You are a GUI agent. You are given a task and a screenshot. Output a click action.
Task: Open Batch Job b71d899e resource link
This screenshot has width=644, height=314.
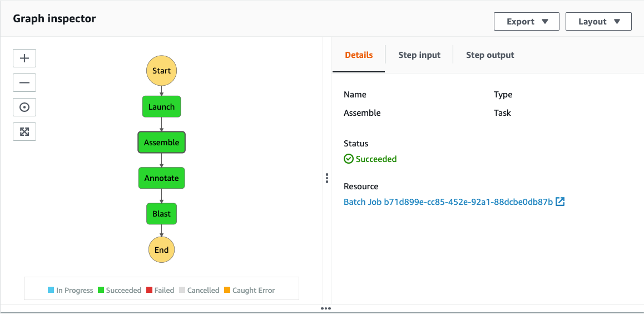448,202
